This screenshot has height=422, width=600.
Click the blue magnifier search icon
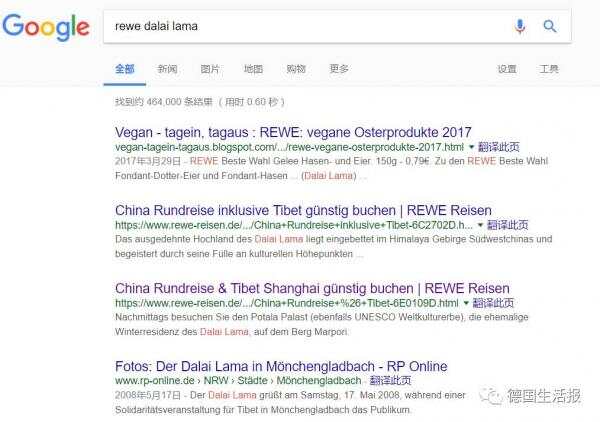[550, 26]
